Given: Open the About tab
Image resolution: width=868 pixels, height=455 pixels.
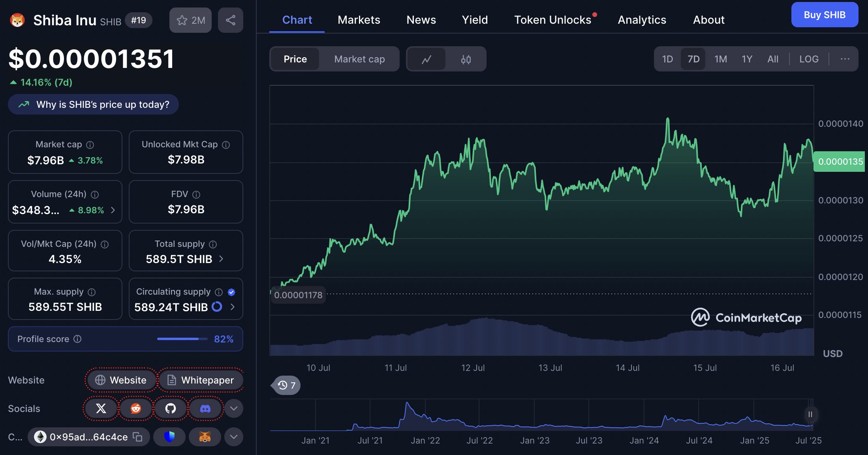Looking at the screenshot, I should tap(709, 20).
